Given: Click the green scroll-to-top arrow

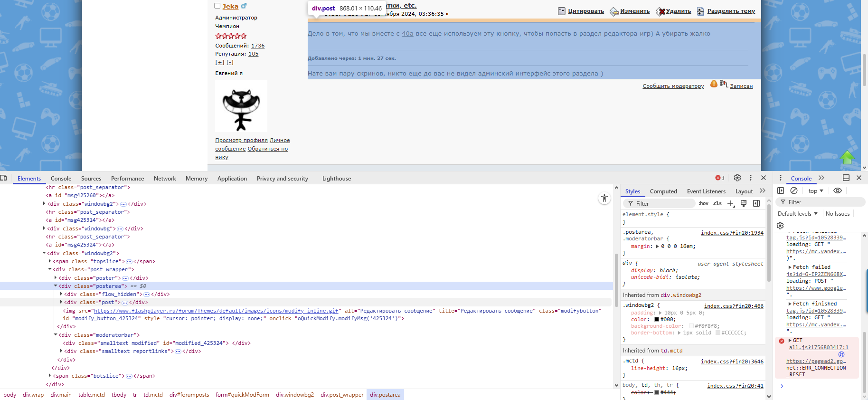Looking at the screenshot, I should pyautogui.click(x=847, y=157).
